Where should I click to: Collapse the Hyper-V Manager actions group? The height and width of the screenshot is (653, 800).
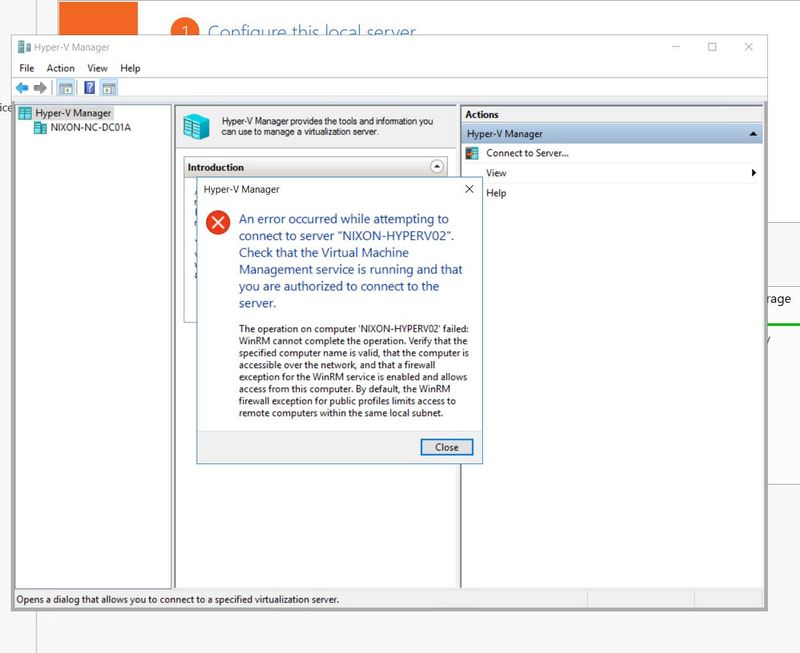point(757,133)
